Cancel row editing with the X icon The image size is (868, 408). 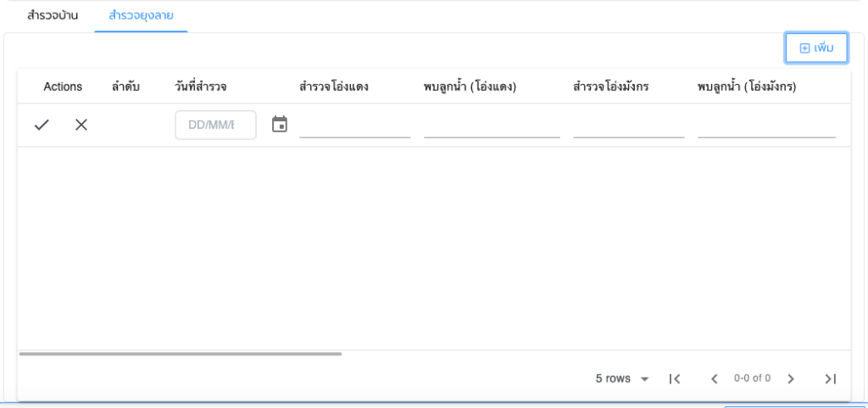point(81,125)
